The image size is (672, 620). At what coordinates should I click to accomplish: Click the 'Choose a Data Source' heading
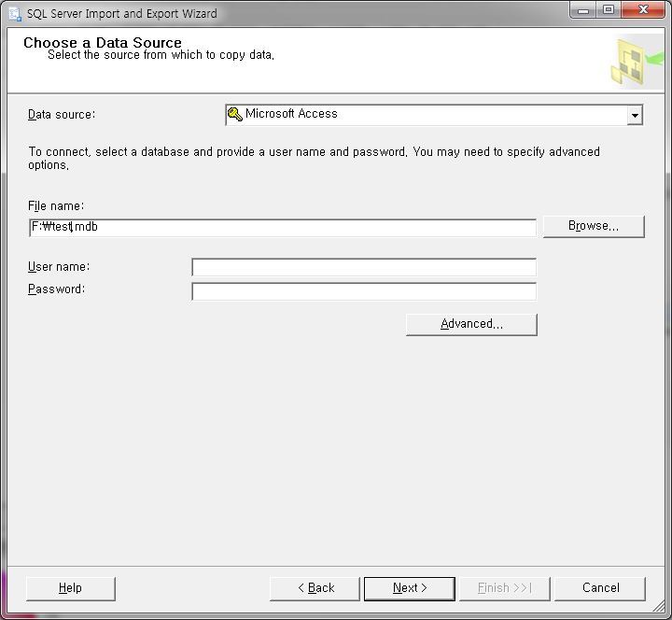103,42
